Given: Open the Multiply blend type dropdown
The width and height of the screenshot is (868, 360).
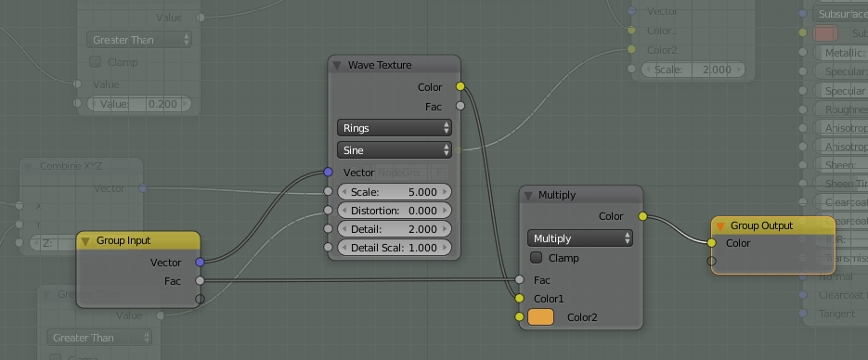Looking at the screenshot, I should [x=579, y=238].
